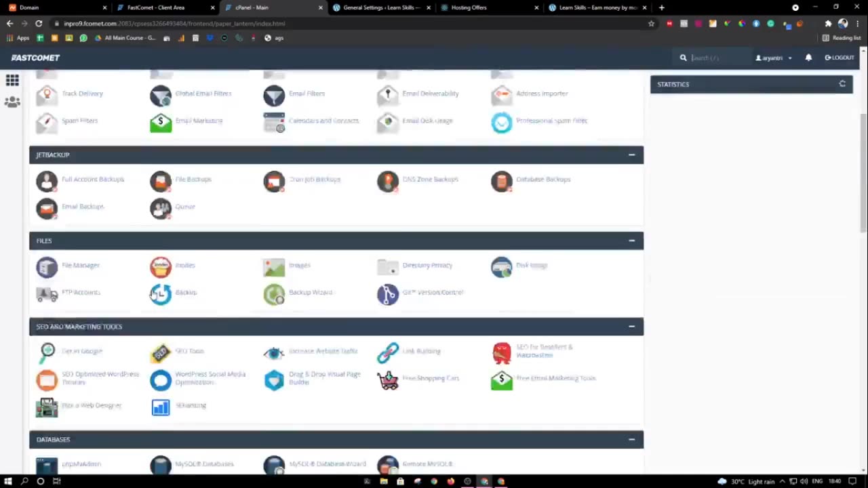Refresh the STATISTICS panel
Viewport: 868px width, 488px height.
point(842,84)
